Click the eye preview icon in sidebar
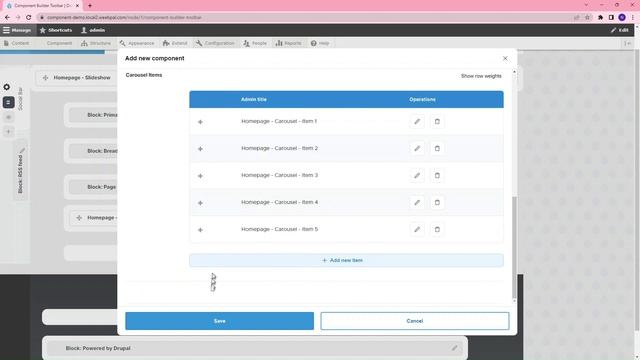 8,118
